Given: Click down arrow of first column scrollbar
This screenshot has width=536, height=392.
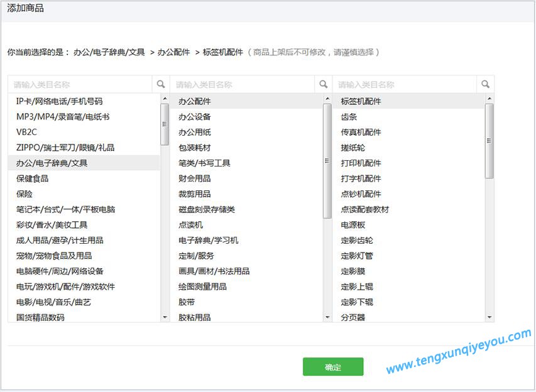Looking at the screenshot, I should click(x=165, y=317).
